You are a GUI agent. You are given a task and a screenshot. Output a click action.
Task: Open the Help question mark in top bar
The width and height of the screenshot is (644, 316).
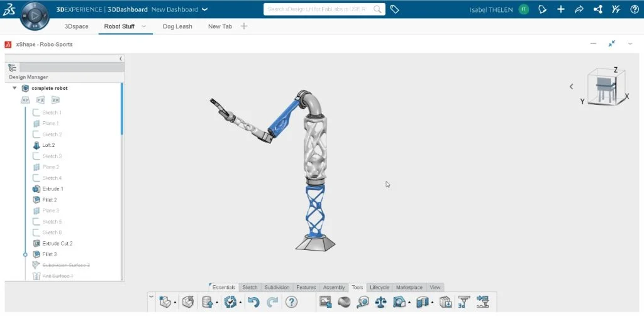[634, 9]
